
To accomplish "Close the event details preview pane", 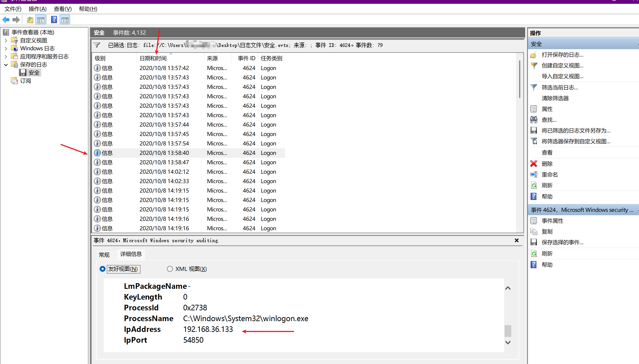I will tap(517, 240).
